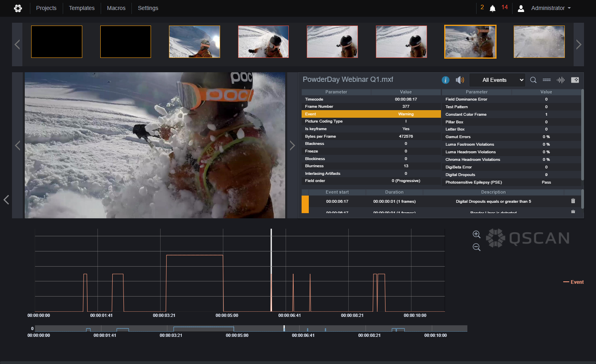Open the Projects menu
This screenshot has width=596, height=364.
coord(46,8)
